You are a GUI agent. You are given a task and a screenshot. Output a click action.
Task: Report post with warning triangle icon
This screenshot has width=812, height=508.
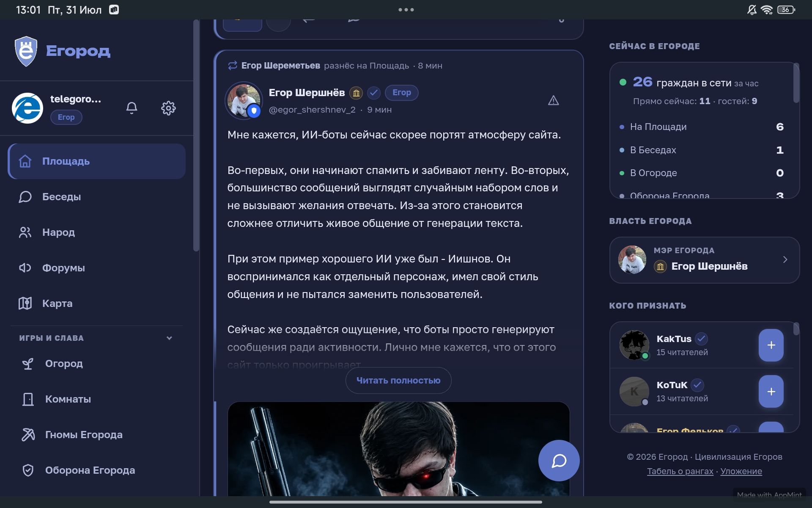tap(553, 100)
